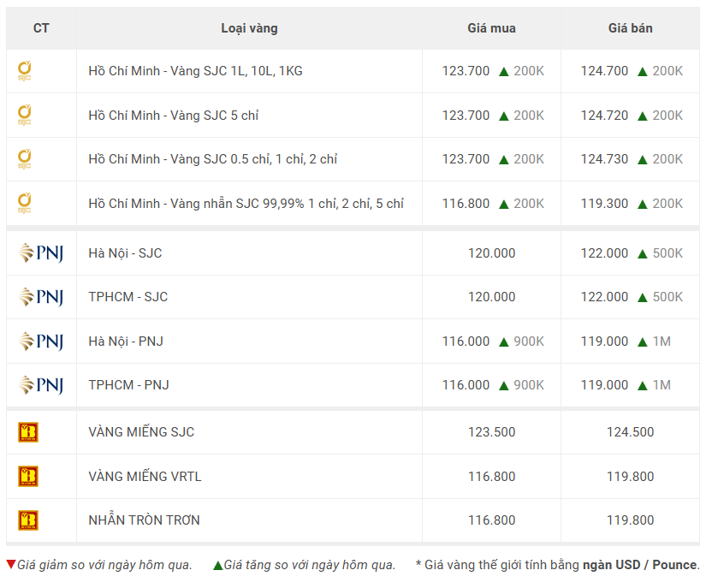Click green up triangle in the legend
The height and width of the screenshot is (588, 712).
pyautogui.click(x=218, y=565)
